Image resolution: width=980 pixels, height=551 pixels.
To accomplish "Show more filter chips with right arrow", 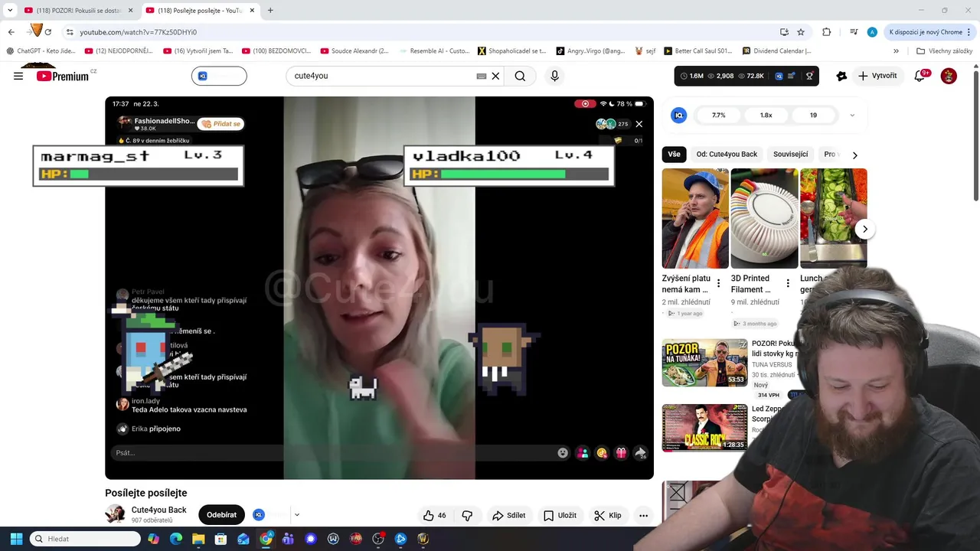I will pyautogui.click(x=854, y=155).
